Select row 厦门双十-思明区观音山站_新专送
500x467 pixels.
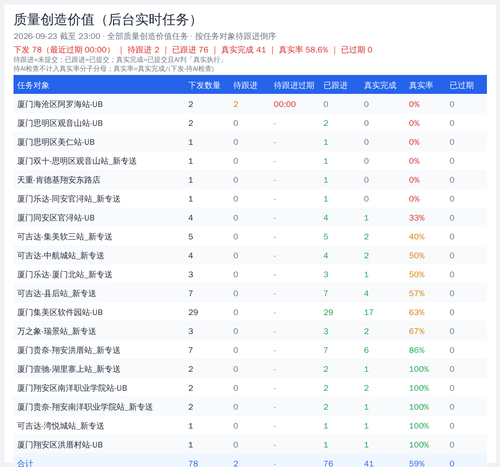250,161
